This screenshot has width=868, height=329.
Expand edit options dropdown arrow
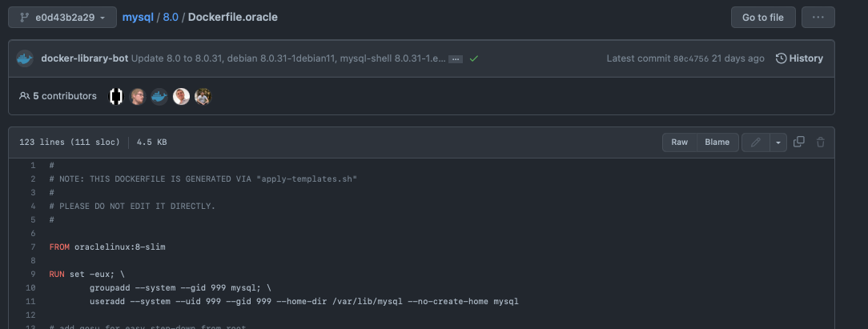(x=778, y=142)
